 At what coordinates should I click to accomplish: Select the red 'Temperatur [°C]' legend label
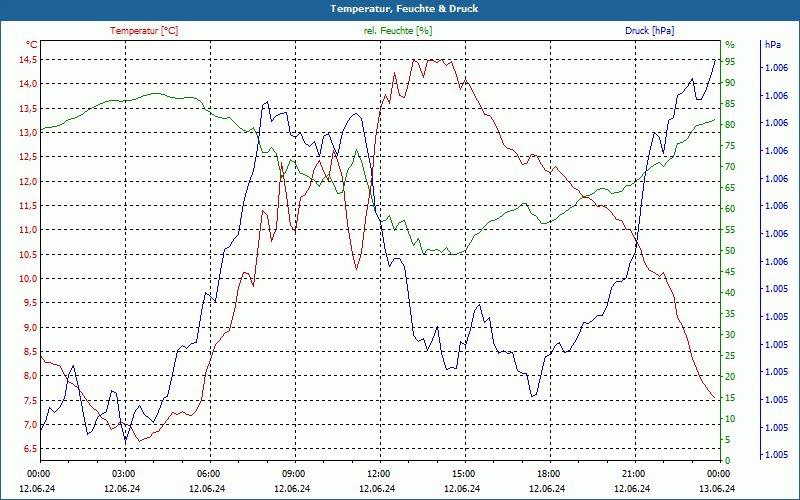pyautogui.click(x=144, y=31)
